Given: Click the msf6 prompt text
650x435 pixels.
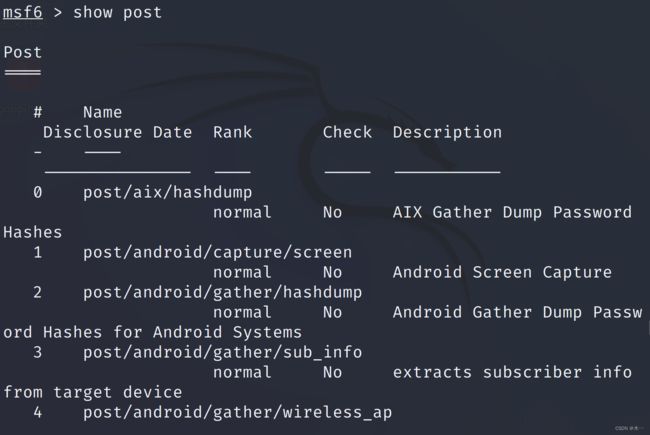Looking at the screenshot, I should coord(23,12).
